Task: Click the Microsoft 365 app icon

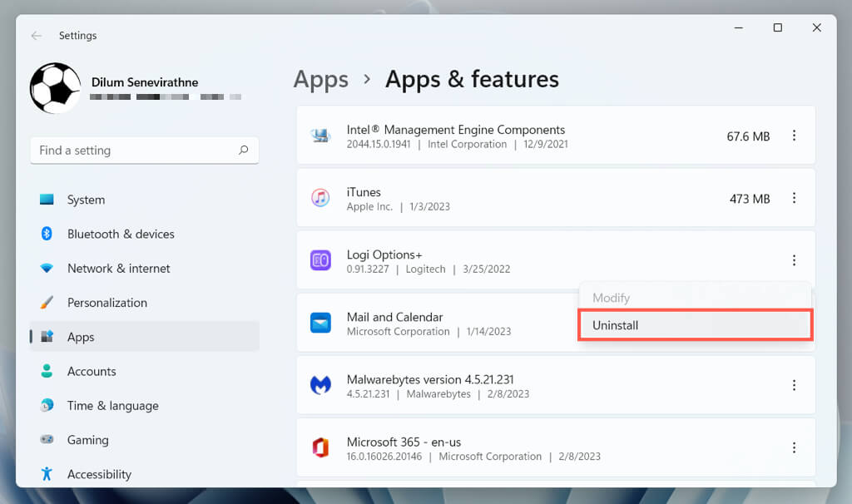Action: pyautogui.click(x=320, y=448)
